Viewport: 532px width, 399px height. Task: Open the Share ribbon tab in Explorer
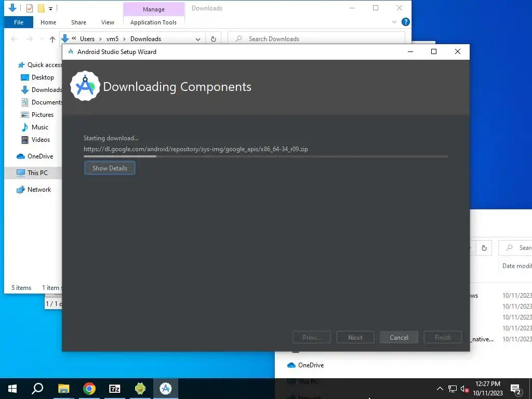point(78,22)
